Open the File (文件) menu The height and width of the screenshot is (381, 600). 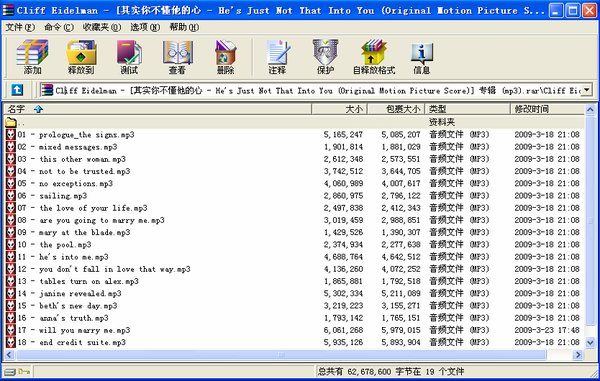coord(20,27)
